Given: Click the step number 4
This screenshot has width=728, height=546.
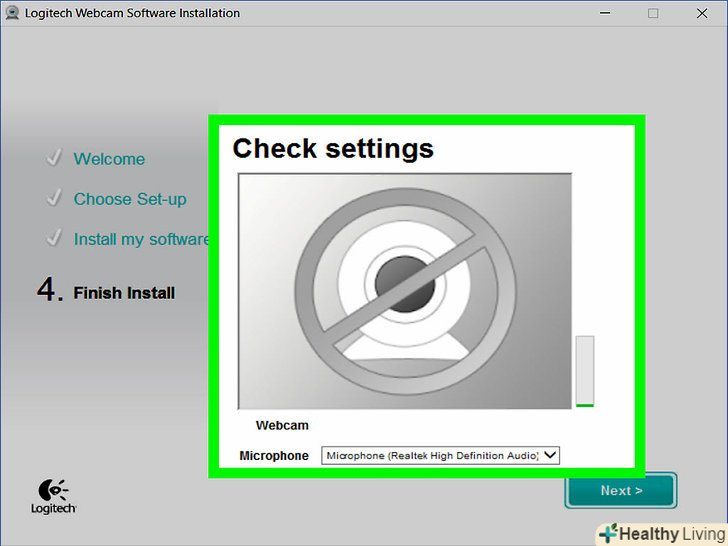Looking at the screenshot, I should 48,291.
